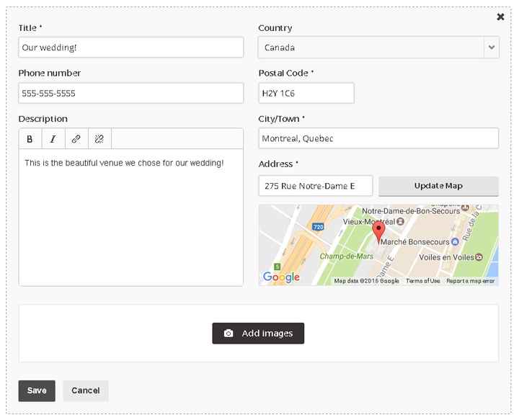Save the venue details
Image resolution: width=519 pixels, height=420 pixels.
click(37, 390)
